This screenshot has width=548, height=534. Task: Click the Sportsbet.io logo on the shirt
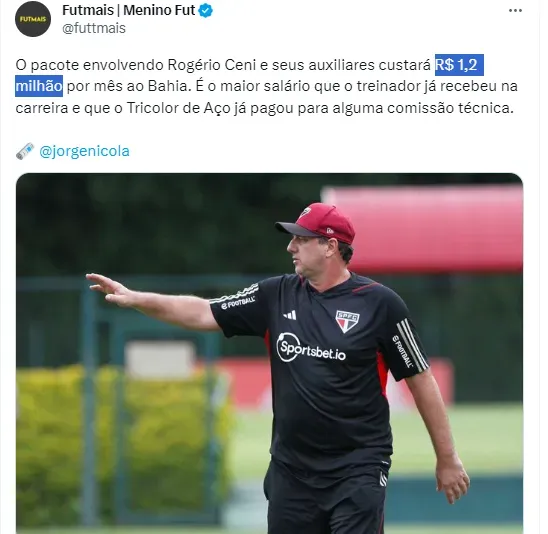tap(310, 348)
